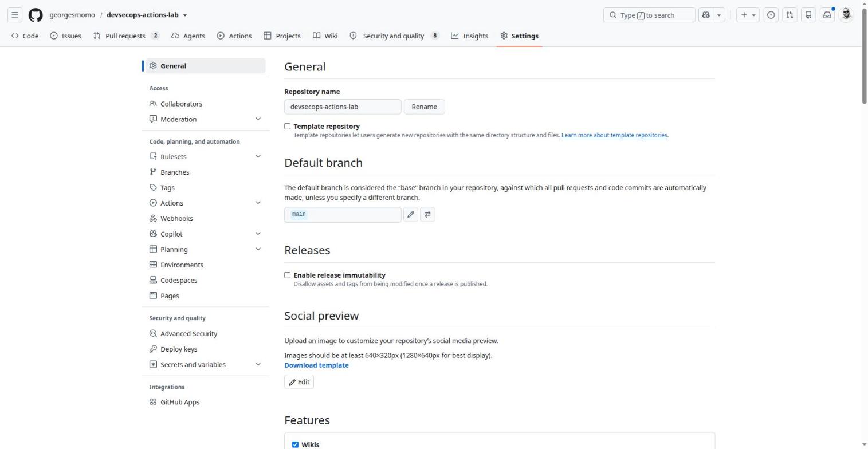
Task: Open Copilot chat icon in header
Action: tap(706, 15)
